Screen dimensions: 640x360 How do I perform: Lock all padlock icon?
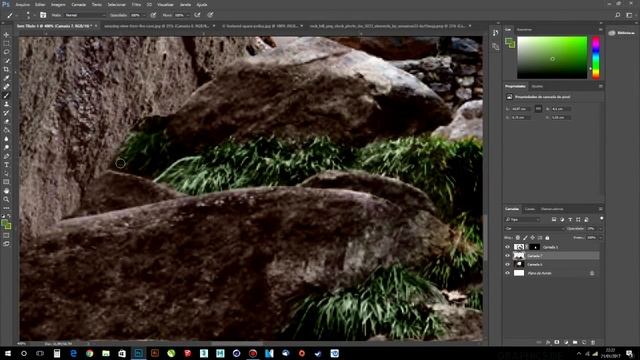[547, 238]
